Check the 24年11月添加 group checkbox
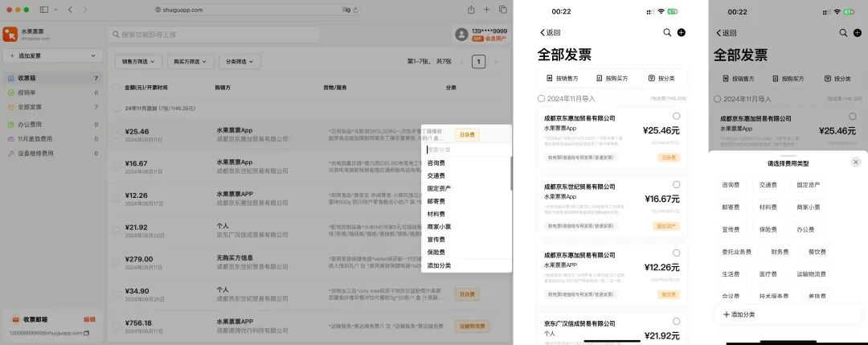The image size is (868, 345). 117,109
